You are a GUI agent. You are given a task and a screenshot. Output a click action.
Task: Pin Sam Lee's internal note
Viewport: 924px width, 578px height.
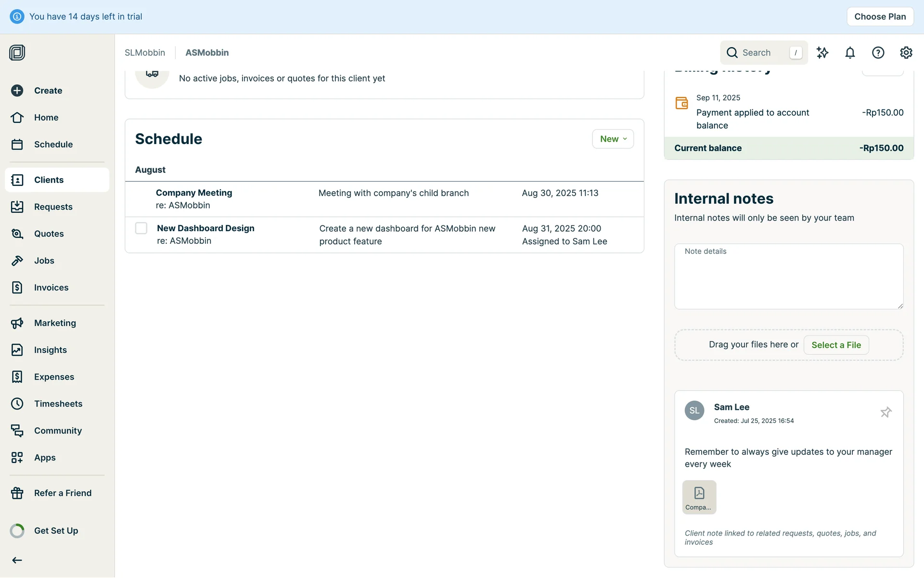(x=886, y=412)
